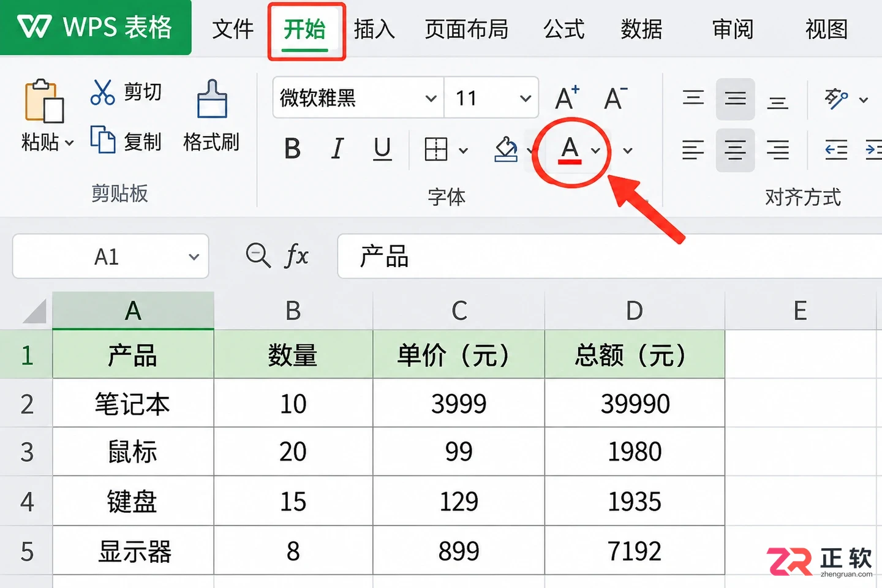Toggle Underline formatting

pos(382,149)
